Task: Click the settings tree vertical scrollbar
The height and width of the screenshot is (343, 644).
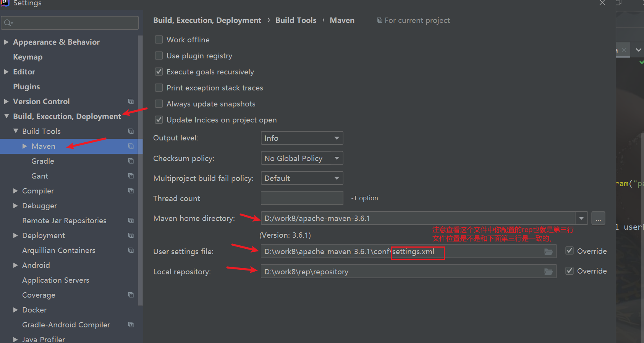Action: point(141,170)
